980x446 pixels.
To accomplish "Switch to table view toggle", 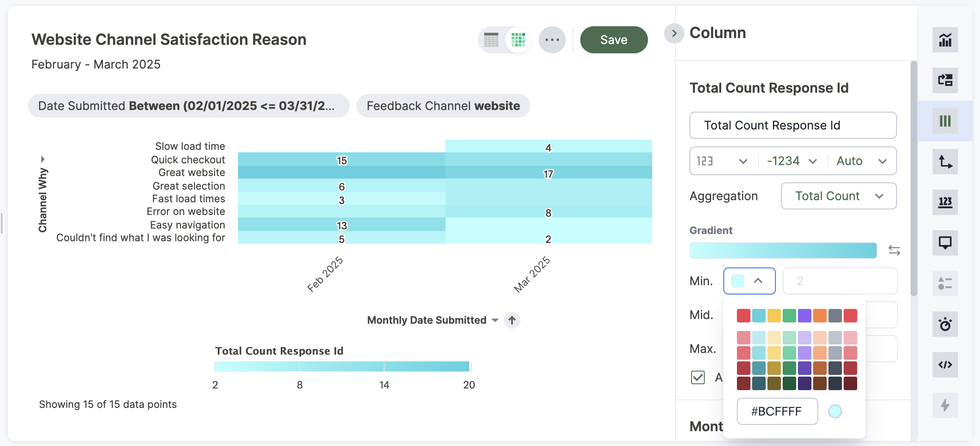I will pyautogui.click(x=491, y=40).
